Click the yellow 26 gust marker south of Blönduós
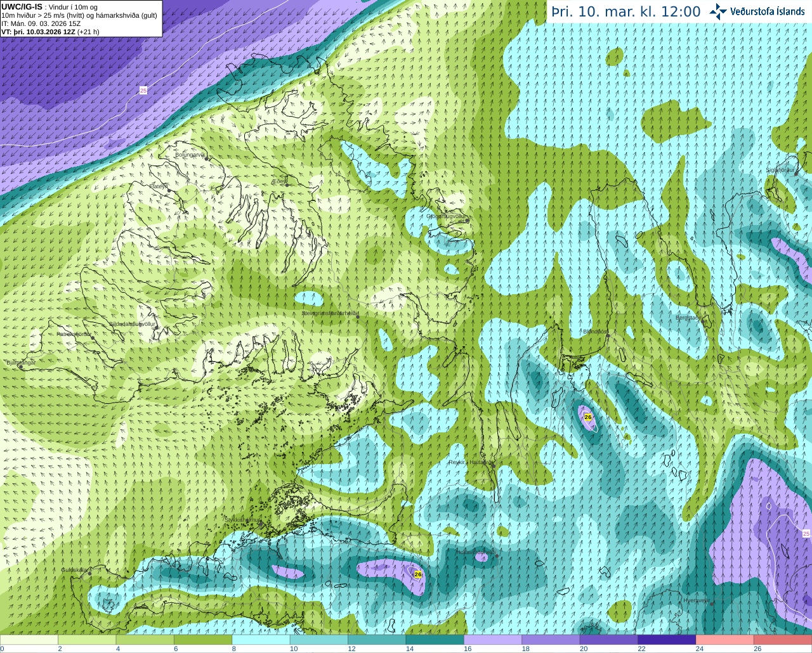This screenshot has width=812, height=653. 588,417
